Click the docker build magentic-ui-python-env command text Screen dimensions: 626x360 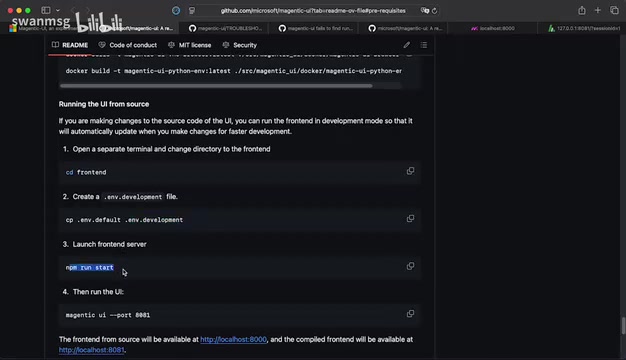point(234,71)
